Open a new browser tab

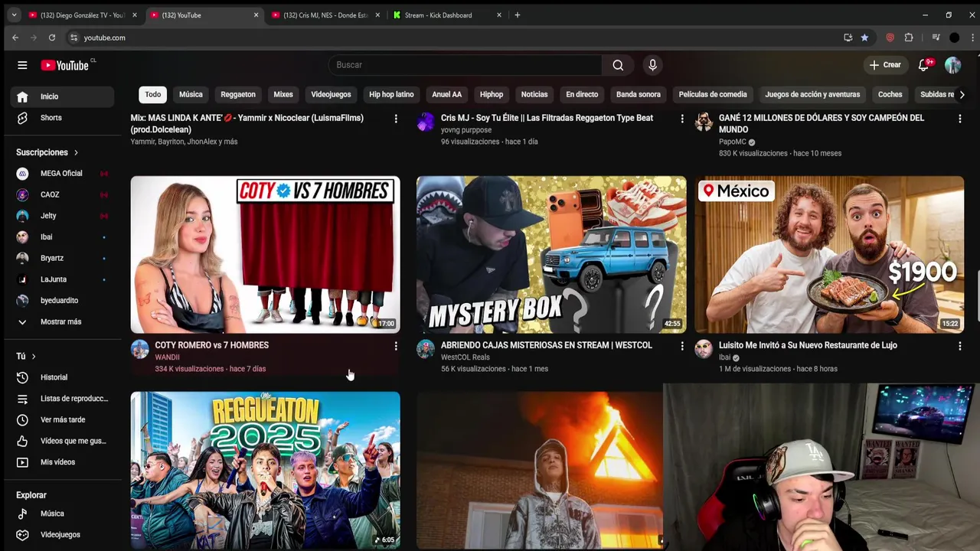point(518,15)
